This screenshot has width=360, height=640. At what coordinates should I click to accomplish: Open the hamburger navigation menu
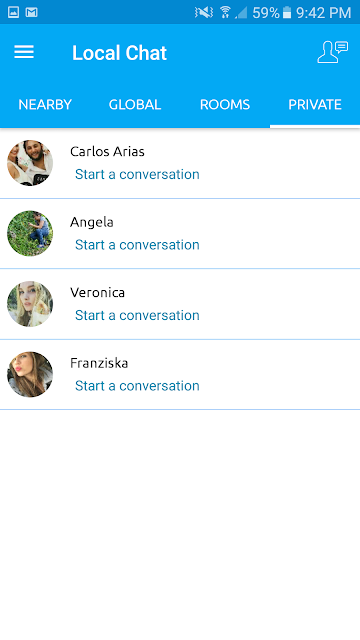point(24,52)
